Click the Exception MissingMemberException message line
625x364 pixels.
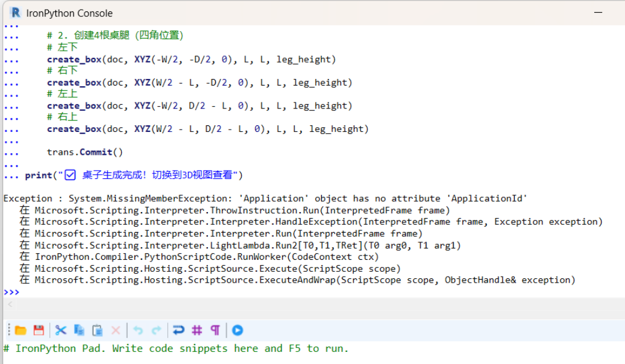[x=265, y=198]
